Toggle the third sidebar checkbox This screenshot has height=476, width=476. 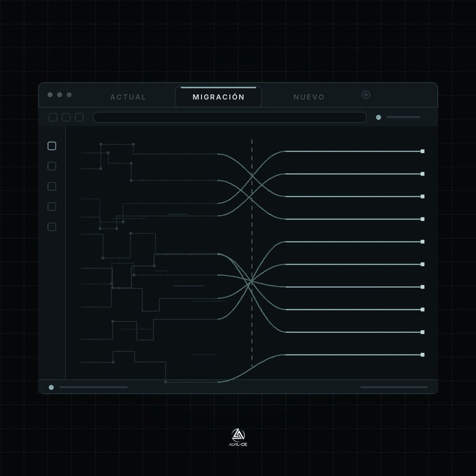pos(52,186)
